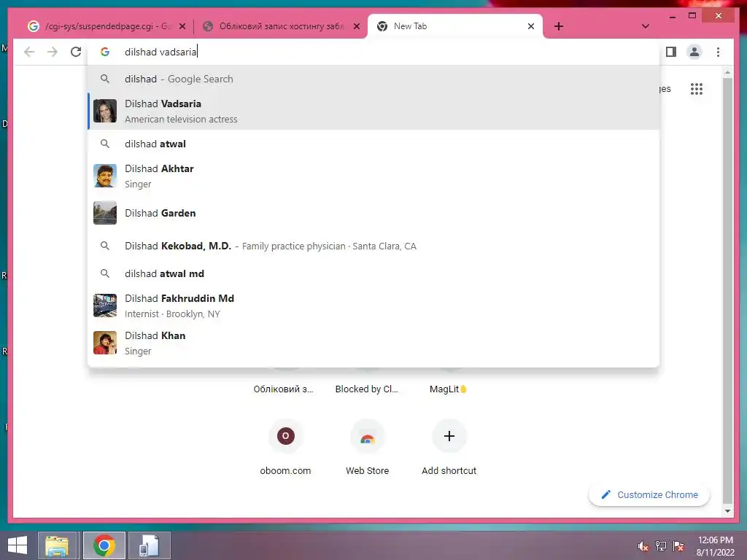Image resolution: width=747 pixels, height=560 pixels.
Task: Choose the Dilshad Vadsaria suggestion
Action: (373, 111)
